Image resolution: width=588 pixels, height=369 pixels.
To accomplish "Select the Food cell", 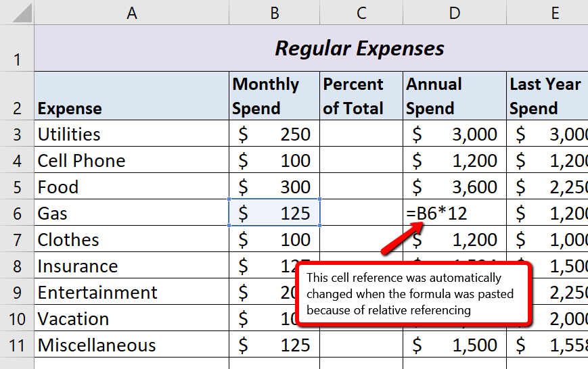I will point(132,186).
